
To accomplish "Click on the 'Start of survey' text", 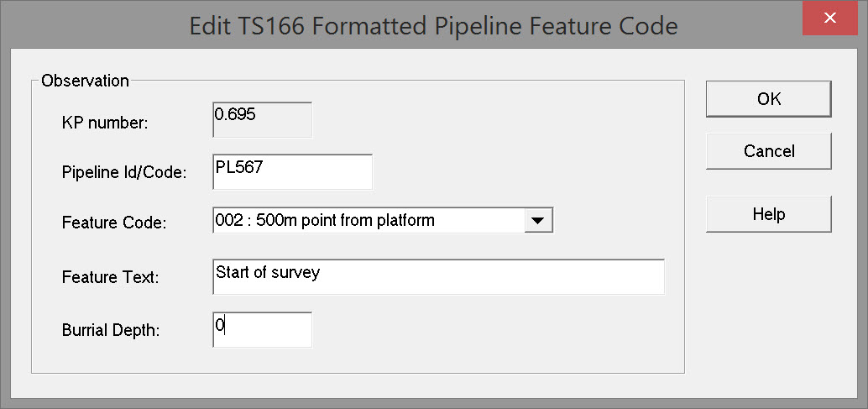I will [268, 272].
